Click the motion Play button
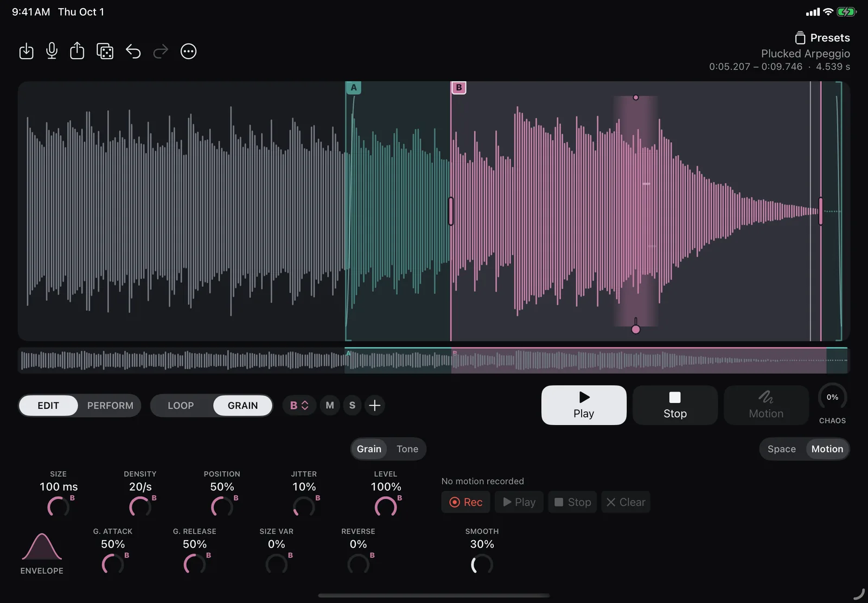Screen dimensions: 868x603 [519, 502]
